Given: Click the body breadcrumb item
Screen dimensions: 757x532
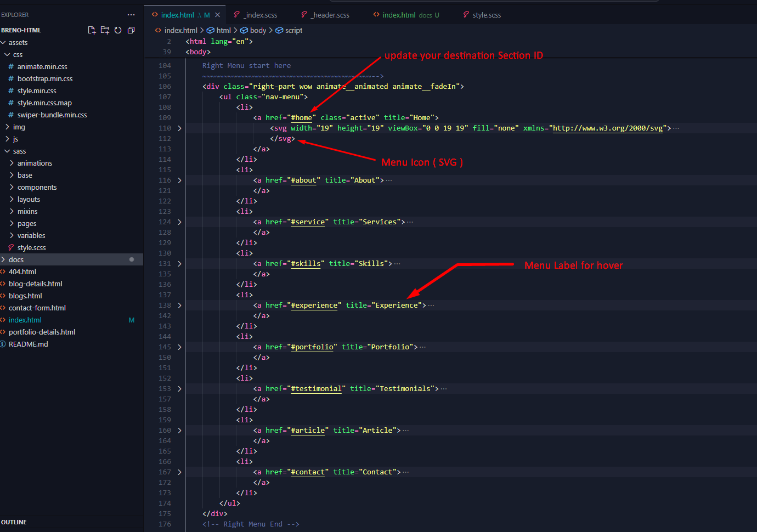Looking at the screenshot, I should pos(253,30).
